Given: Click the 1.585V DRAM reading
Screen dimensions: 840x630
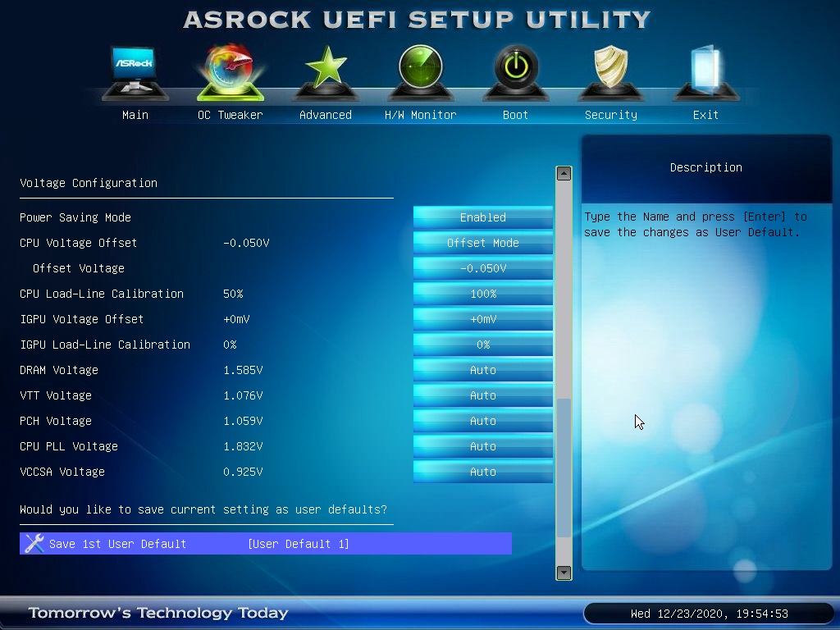Looking at the screenshot, I should (x=243, y=370).
